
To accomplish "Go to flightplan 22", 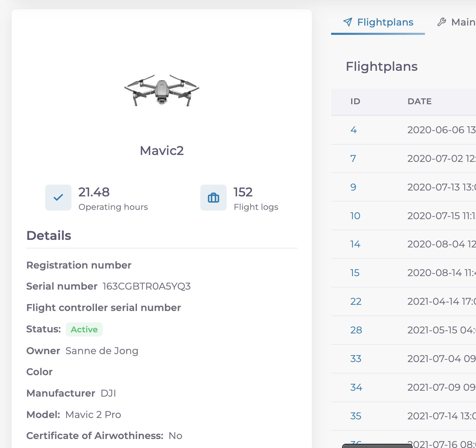I will tap(356, 301).
